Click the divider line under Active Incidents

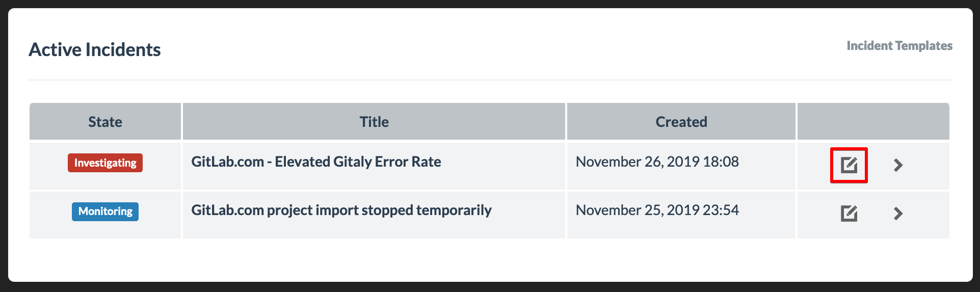(x=490, y=80)
